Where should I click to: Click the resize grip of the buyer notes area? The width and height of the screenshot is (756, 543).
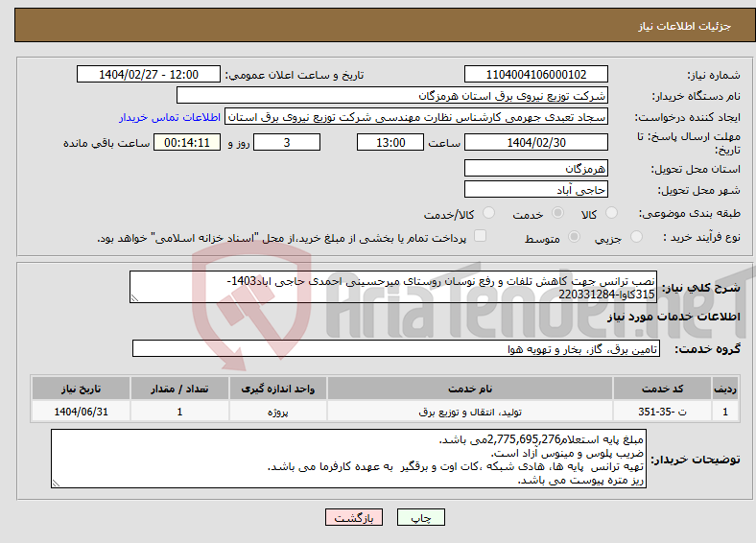point(56,484)
